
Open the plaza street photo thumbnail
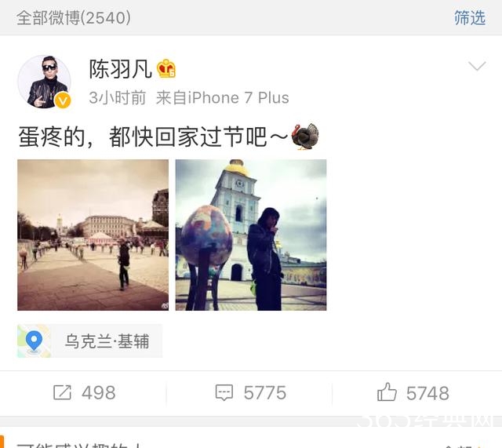pyautogui.click(x=93, y=235)
